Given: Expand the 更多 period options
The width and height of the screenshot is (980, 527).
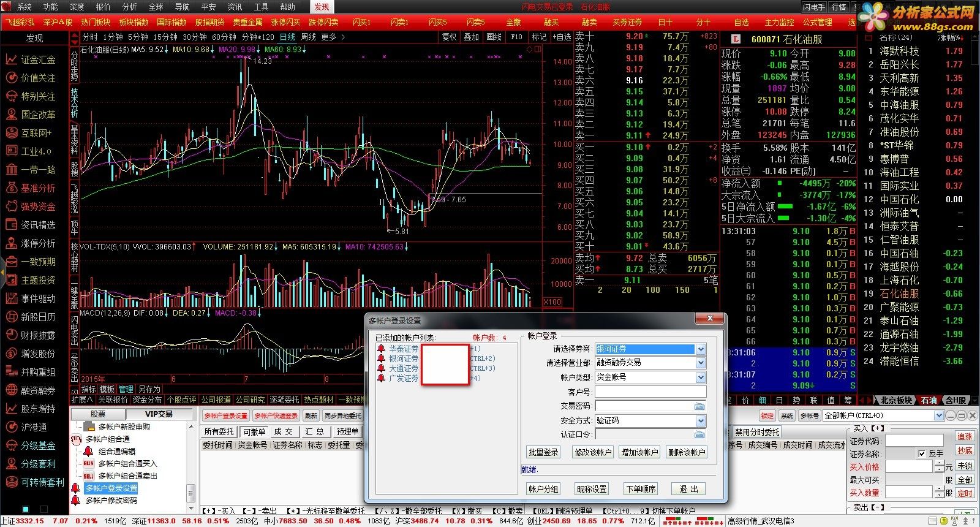Looking at the screenshot, I should coord(333,37).
